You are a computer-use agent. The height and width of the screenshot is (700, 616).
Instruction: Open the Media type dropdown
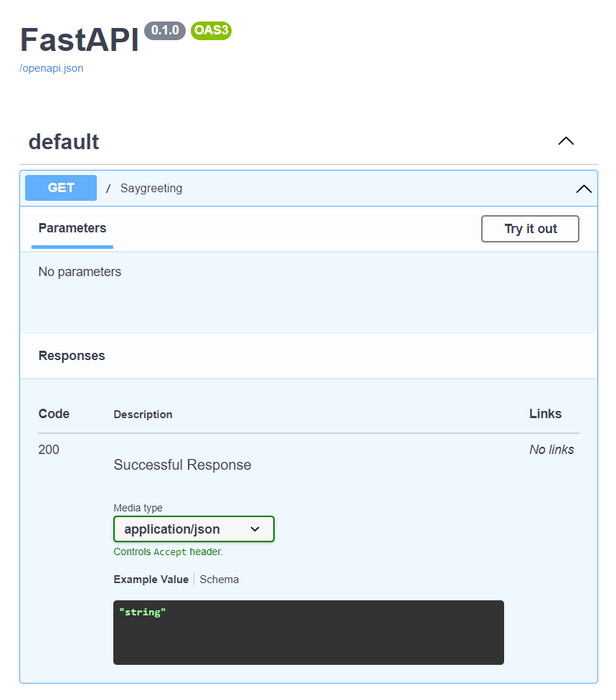(194, 529)
